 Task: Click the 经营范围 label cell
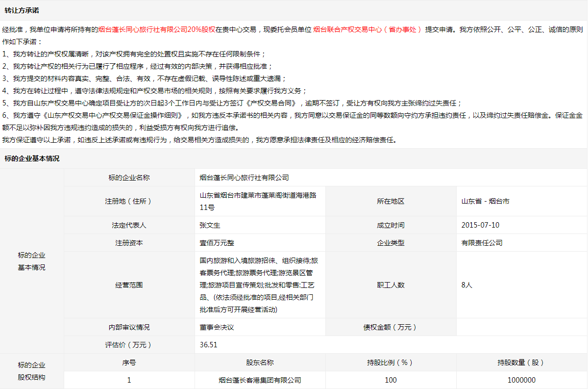click(x=129, y=285)
